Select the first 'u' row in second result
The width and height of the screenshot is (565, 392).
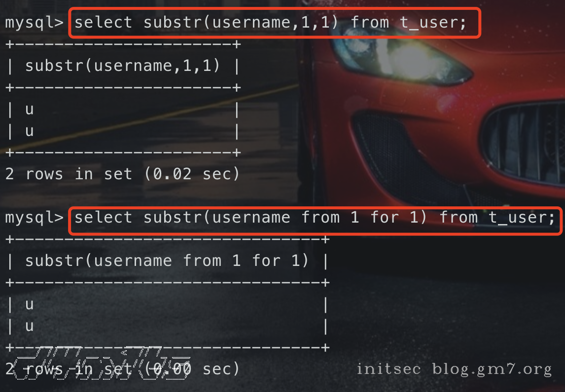(x=30, y=304)
